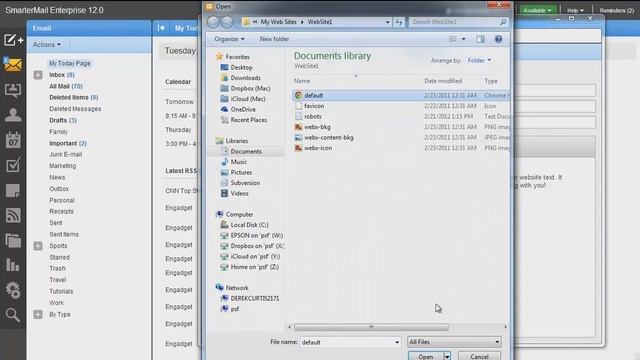Screen dimensions: 640x360
Task: Click the Cancel button
Action: pyautogui.click(x=479, y=356)
